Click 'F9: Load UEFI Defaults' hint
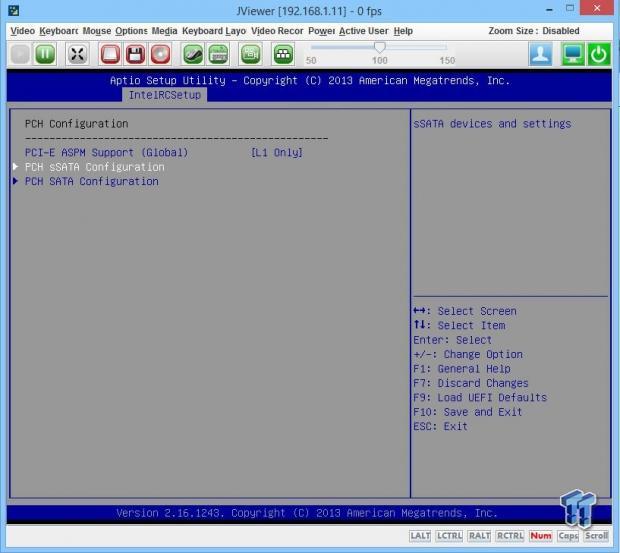The image size is (620, 553). pyautogui.click(x=480, y=398)
